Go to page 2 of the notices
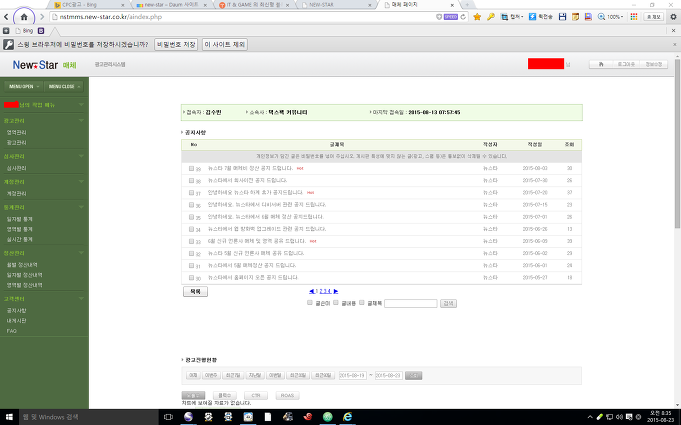Image resolution: width=681 pixels, height=425 pixels. click(x=321, y=291)
